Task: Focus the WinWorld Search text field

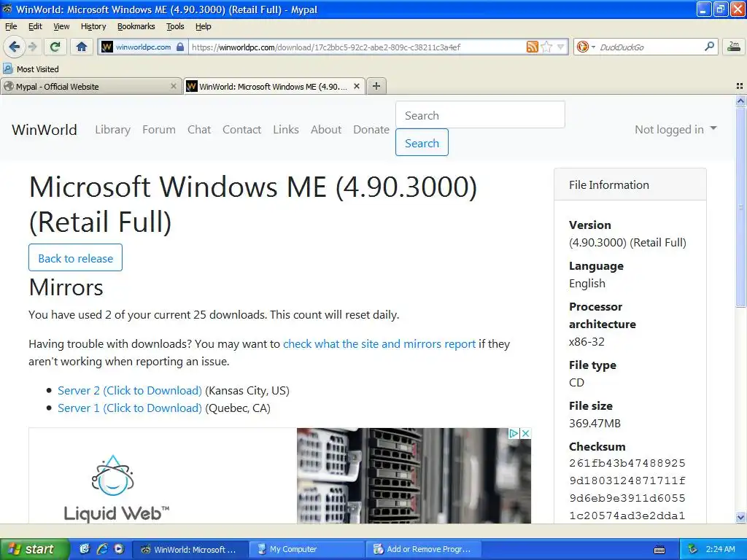Action: [480, 114]
